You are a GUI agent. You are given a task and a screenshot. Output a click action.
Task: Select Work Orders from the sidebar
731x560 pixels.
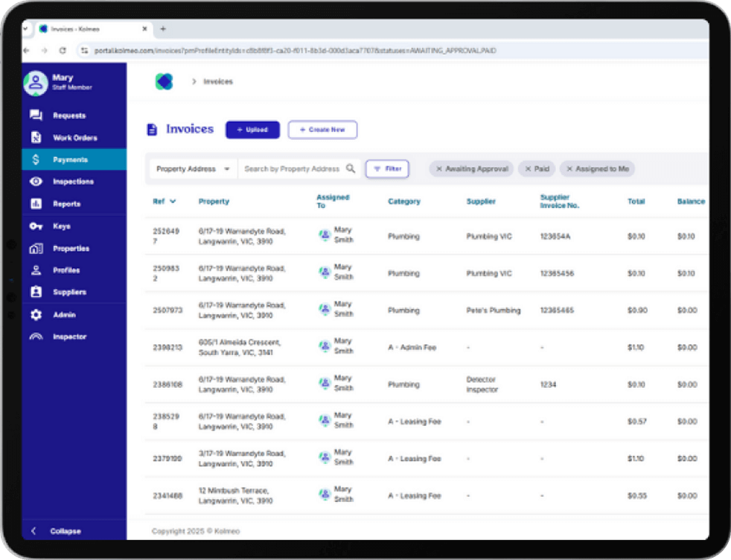tap(74, 137)
